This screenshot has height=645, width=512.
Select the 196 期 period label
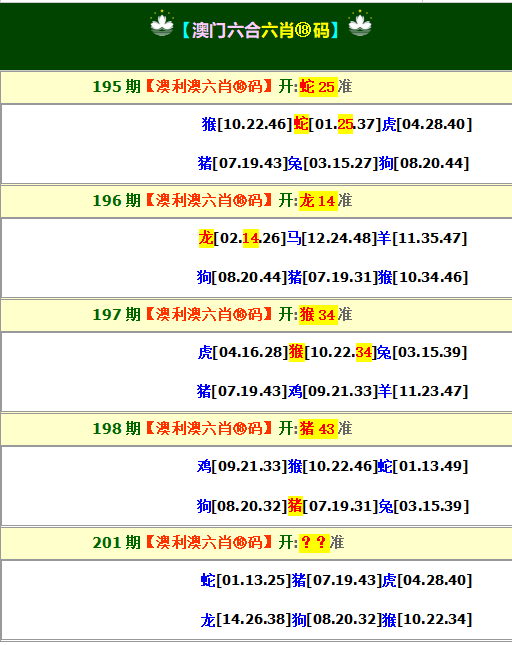pos(116,201)
